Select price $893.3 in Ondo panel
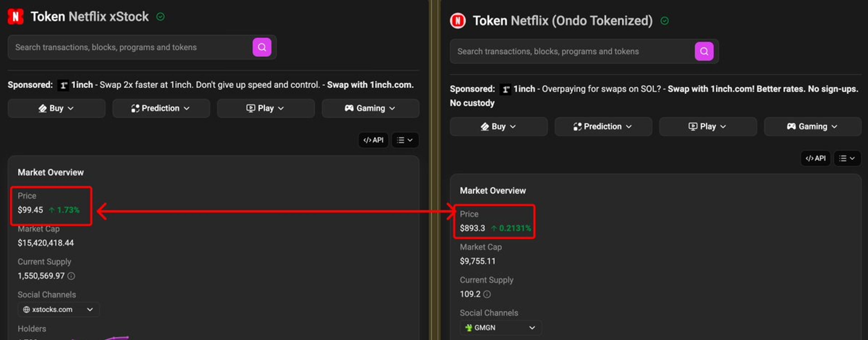The width and height of the screenshot is (868, 340). 472,228
